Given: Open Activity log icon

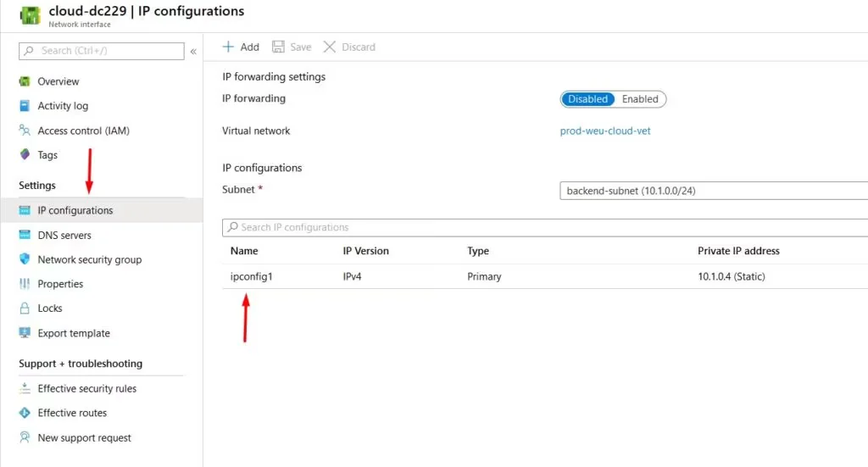Looking at the screenshot, I should pyautogui.click(x=25, y=106).
